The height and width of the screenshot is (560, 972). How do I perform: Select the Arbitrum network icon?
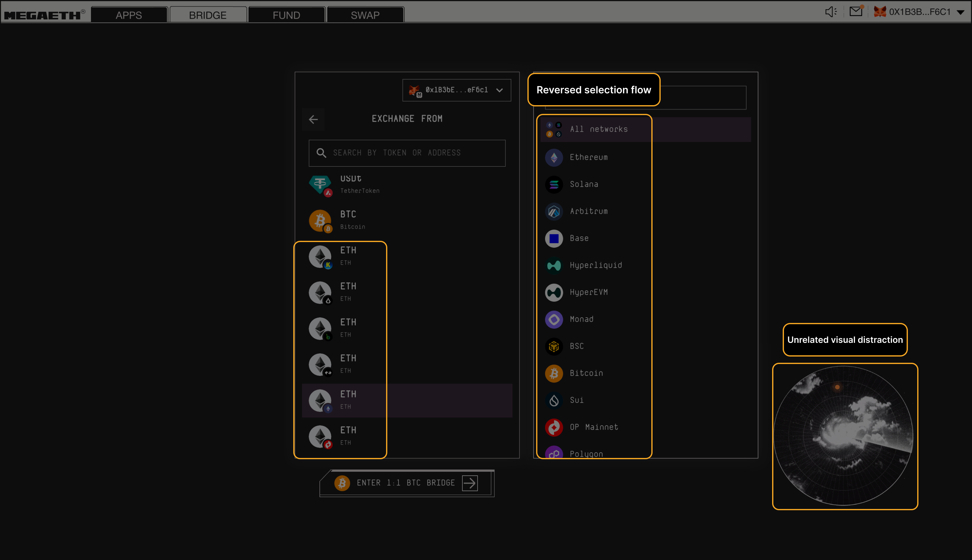[554, 212]
